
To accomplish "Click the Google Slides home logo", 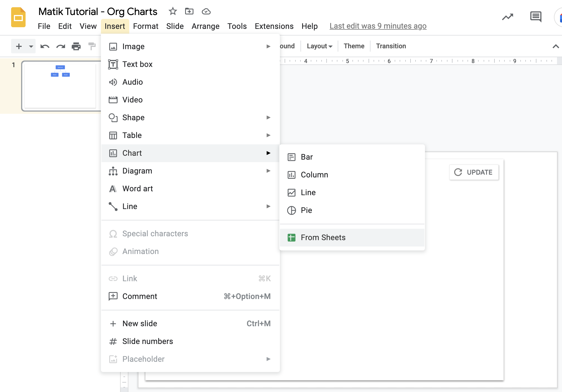I will click(x=18, y=17).
